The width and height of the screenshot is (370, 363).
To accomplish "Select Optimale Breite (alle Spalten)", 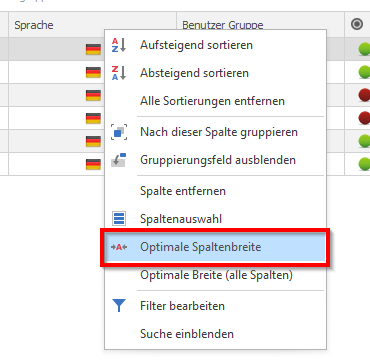I will [215, 275].
